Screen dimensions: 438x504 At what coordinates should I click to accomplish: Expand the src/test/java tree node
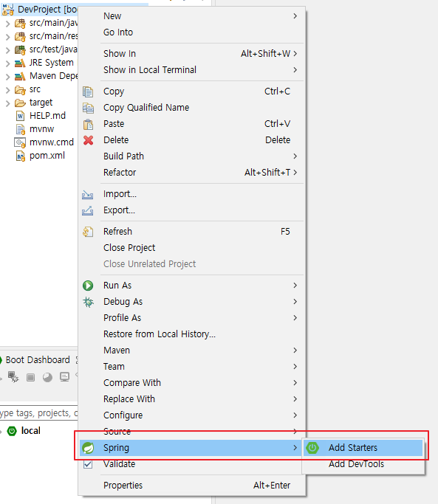point(8,50)
